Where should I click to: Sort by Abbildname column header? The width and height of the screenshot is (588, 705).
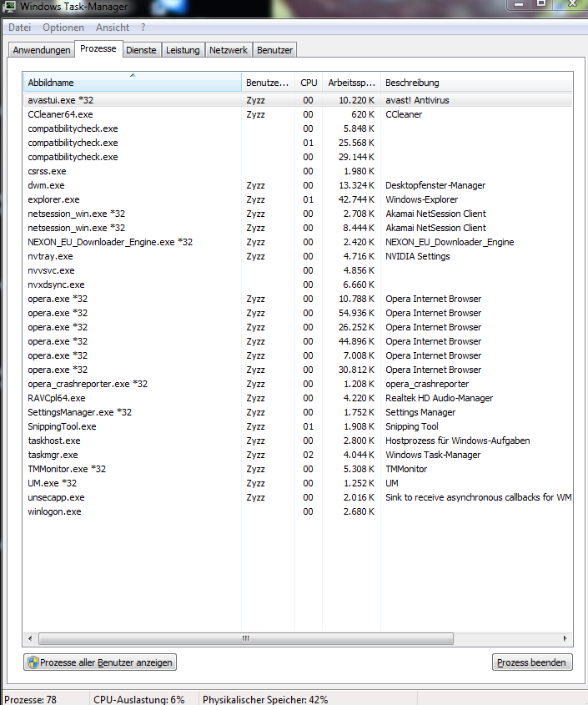(132, 83)
